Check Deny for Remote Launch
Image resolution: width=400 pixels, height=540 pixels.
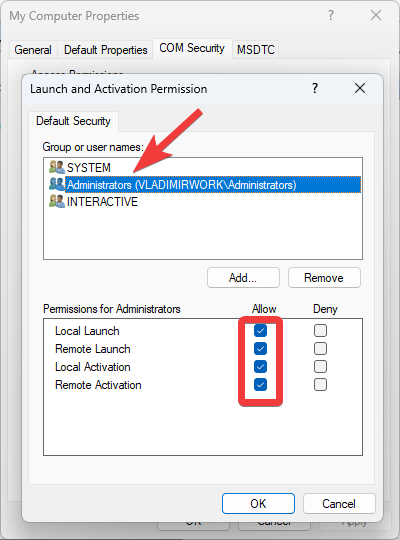point(320,349)
